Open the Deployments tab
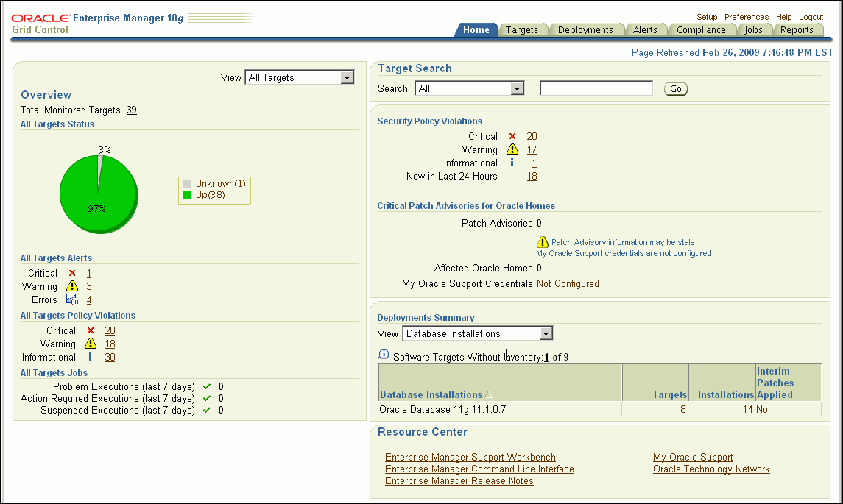The width and height of the screenshot is (843, 504). pos(585,29)
